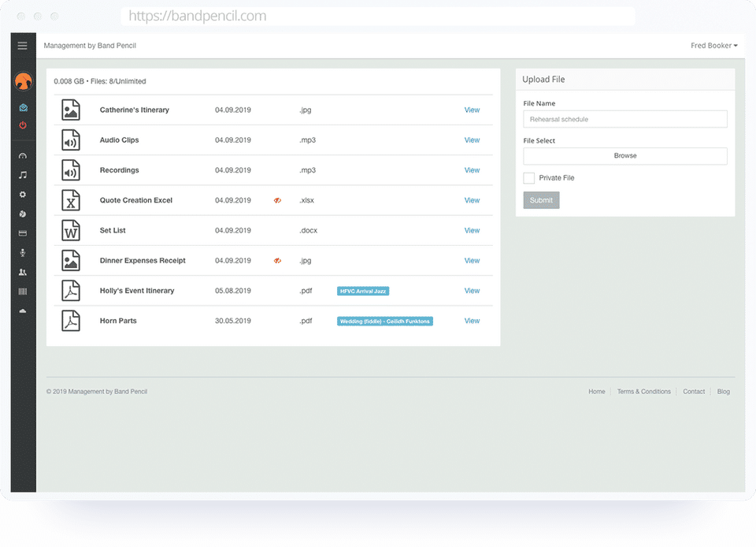Select the microphone icon in sidebar
The width and height of the screenshot is (756, 547).
point(23,252)
